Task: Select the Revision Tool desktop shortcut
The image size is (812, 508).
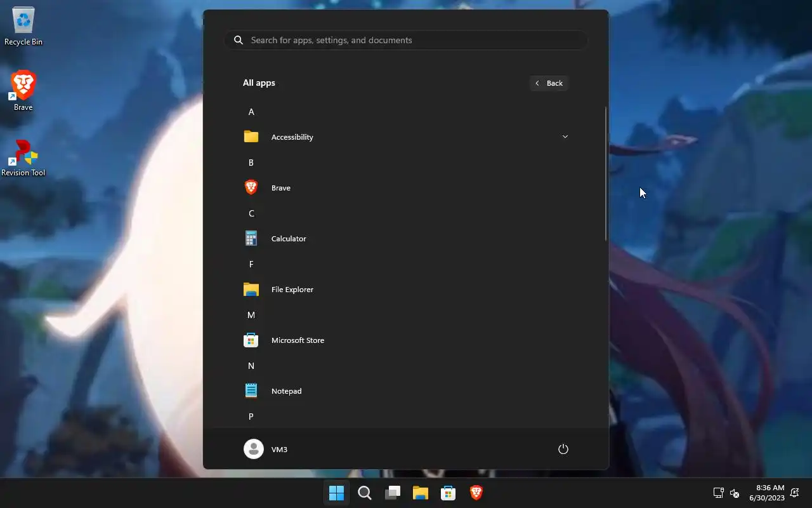Action: point(23,158)
